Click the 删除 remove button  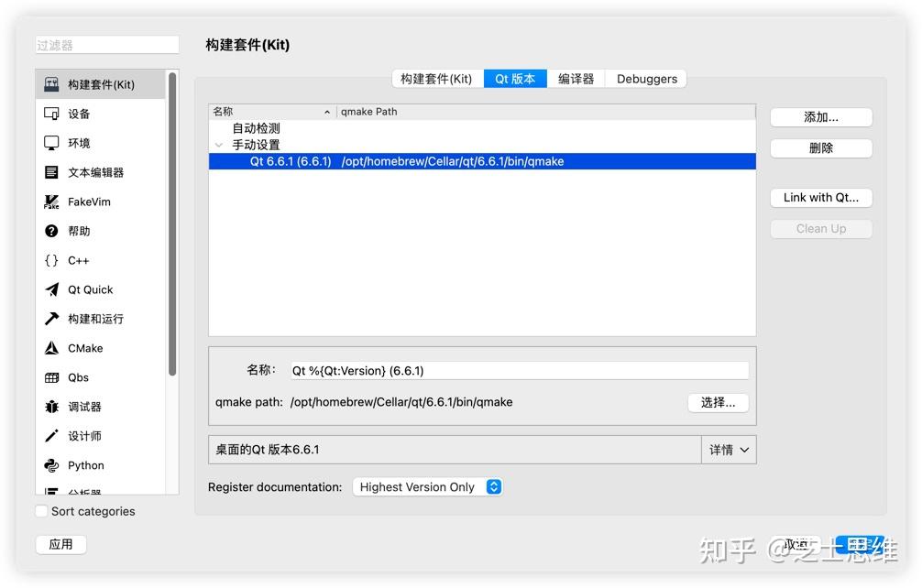[821, 148]
